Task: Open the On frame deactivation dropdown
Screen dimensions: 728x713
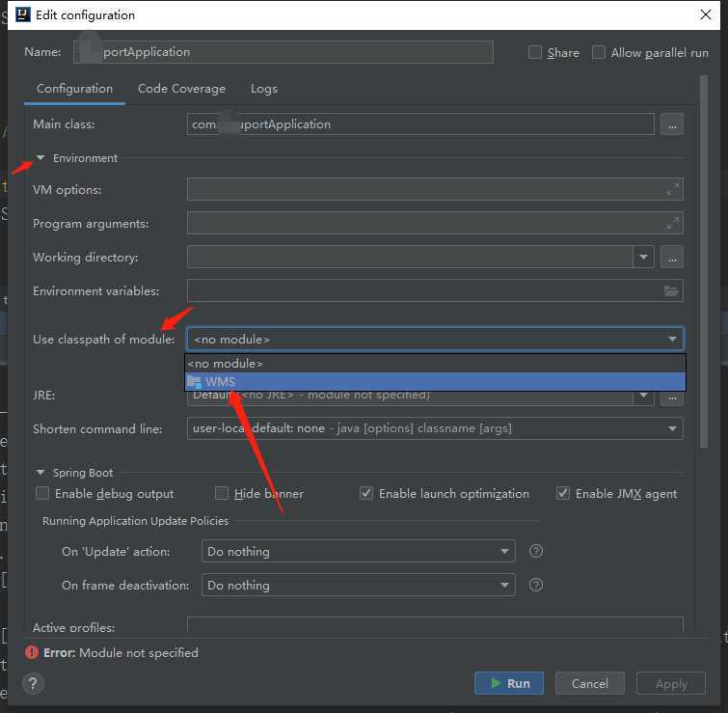Action: pos(359,585)
